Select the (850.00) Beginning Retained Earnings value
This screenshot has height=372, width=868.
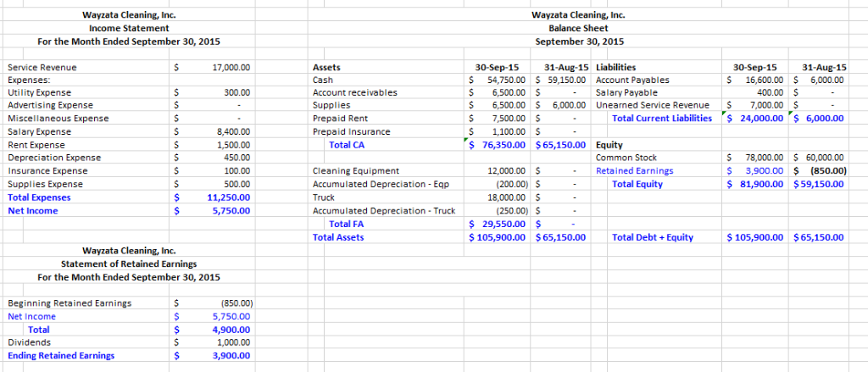click(237, 303)
